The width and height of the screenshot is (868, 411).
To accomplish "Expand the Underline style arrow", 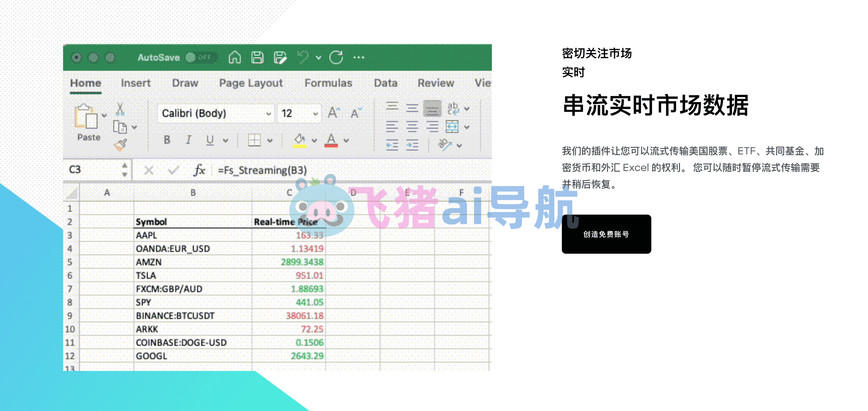I will tap(225, 140).
